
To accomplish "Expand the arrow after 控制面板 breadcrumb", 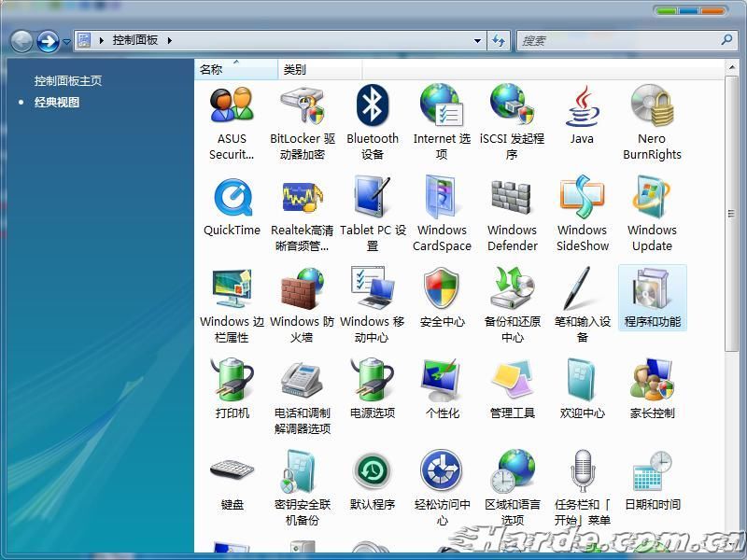I will coord(170,41).
